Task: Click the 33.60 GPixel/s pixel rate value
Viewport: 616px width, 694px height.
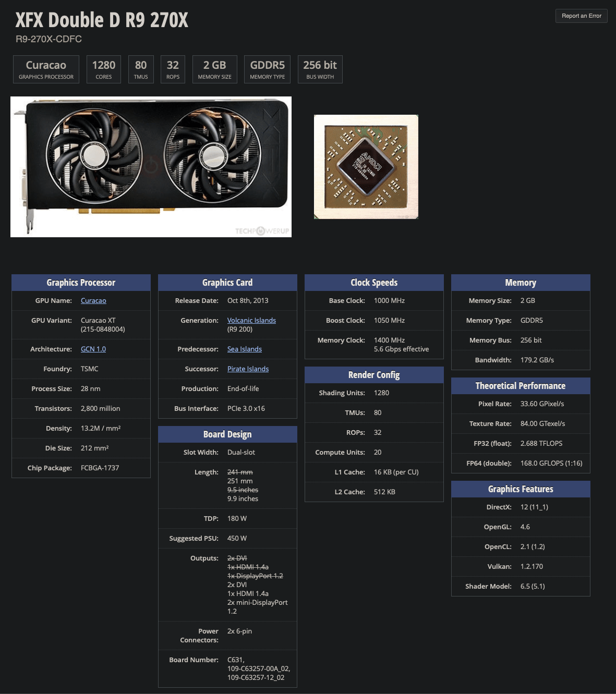Action: click(542, 404)
